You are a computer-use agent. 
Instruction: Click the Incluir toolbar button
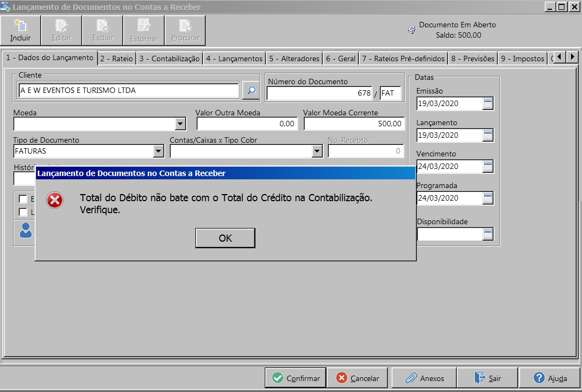[20, 31]
